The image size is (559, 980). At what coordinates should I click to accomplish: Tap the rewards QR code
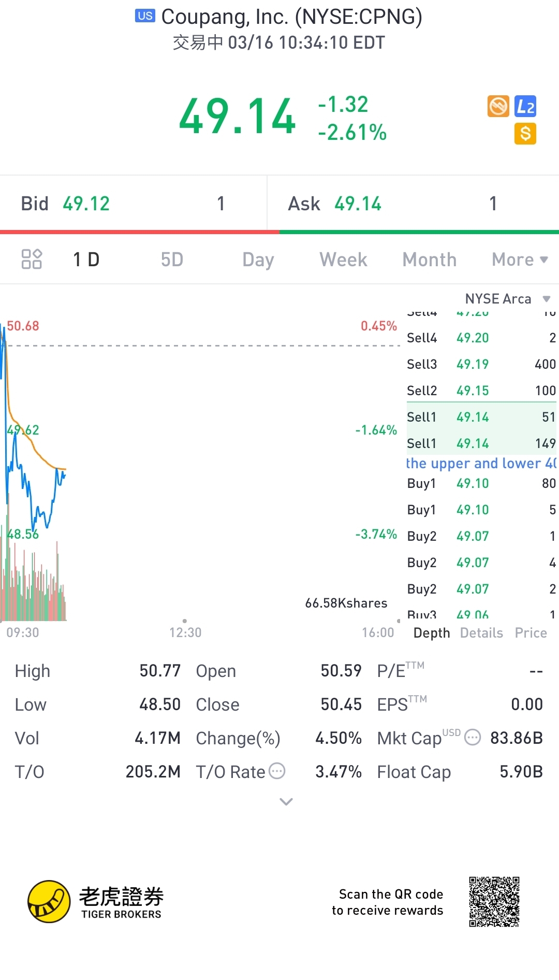(494, 902)
